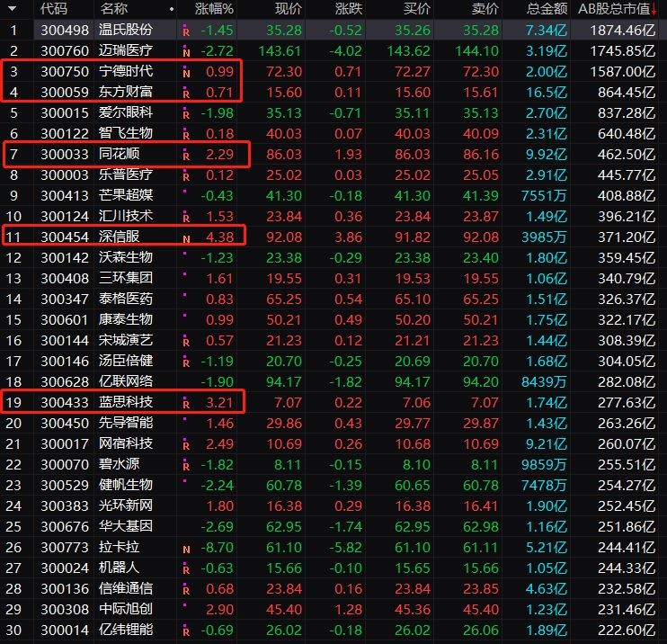Select stock name 汇川技术
Image resolution: width=667 pixels, height=644 pixels.
(126, 216)
